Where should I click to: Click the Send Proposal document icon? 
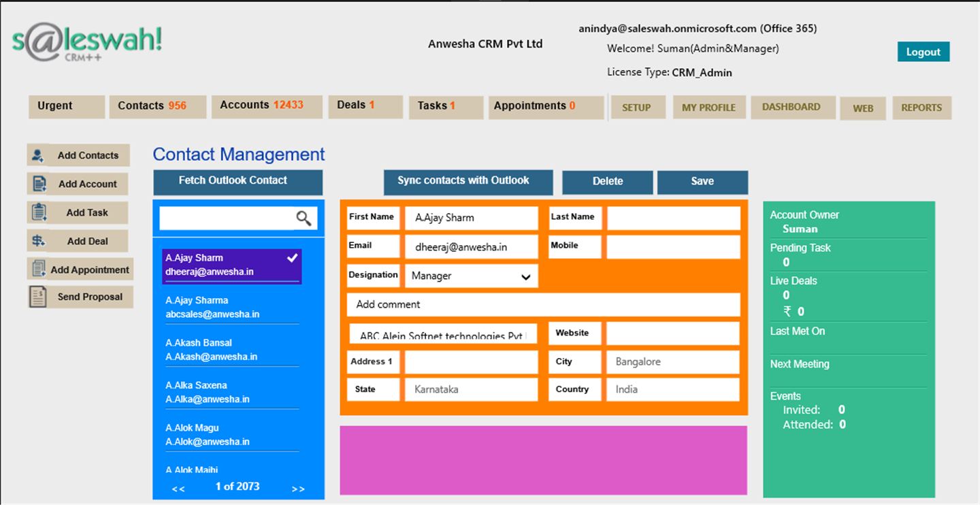(x=39, y=297)
